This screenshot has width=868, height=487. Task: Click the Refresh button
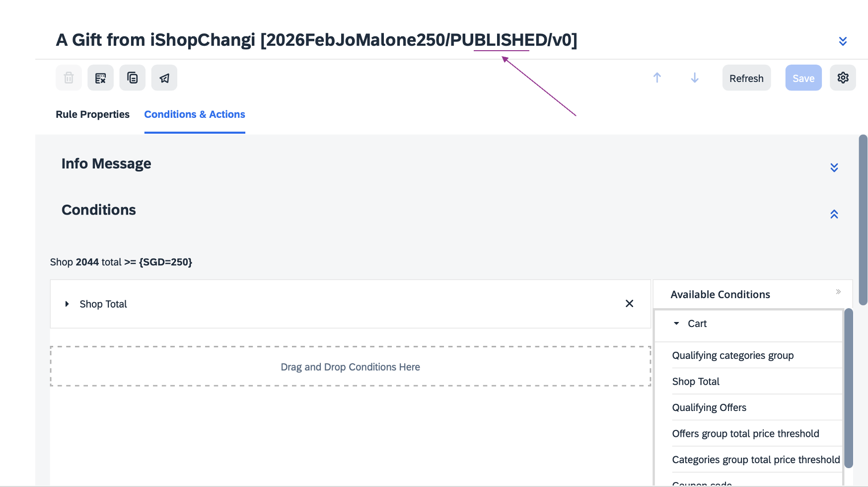(x=746, y=78)
